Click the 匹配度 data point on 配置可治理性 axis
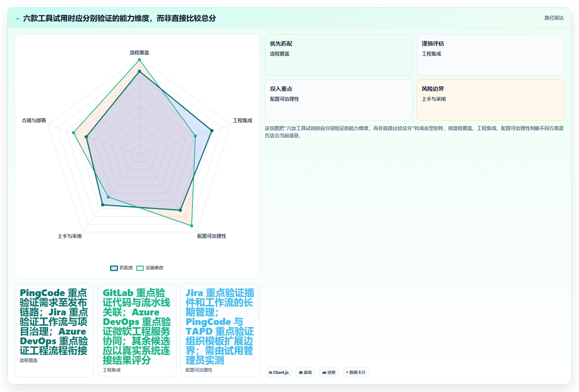 (180, 210)
